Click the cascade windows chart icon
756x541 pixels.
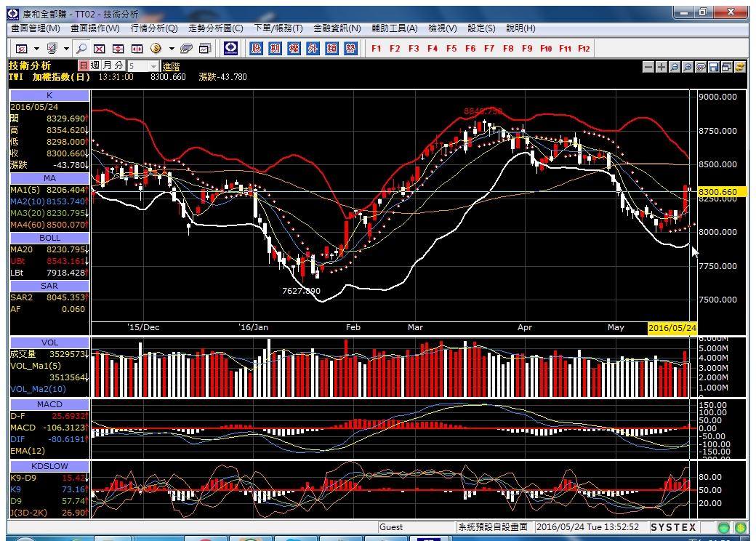click(727, 67)
